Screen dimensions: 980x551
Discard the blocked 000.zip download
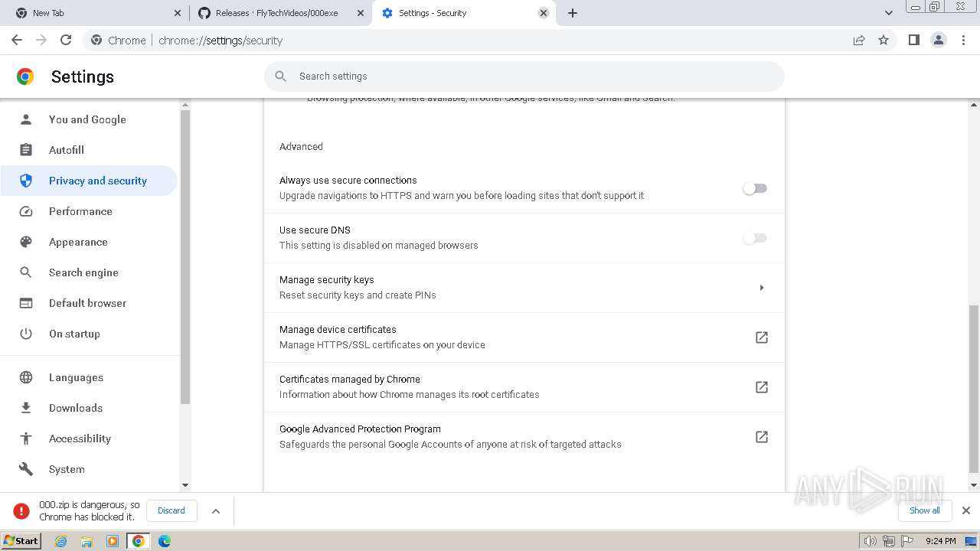171,510
